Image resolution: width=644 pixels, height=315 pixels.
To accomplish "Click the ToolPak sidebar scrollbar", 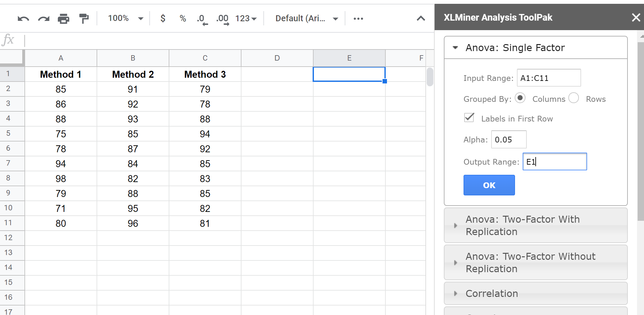I will click(641, 131).
